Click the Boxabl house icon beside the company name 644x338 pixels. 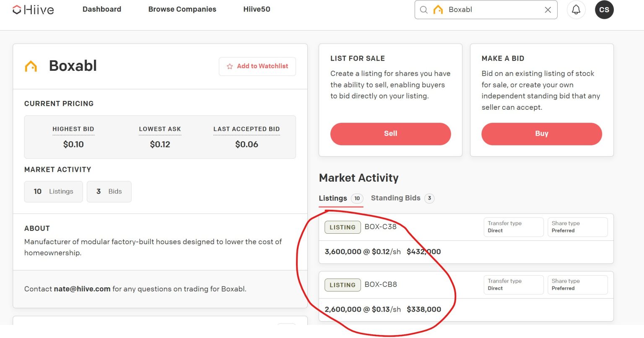31,65
